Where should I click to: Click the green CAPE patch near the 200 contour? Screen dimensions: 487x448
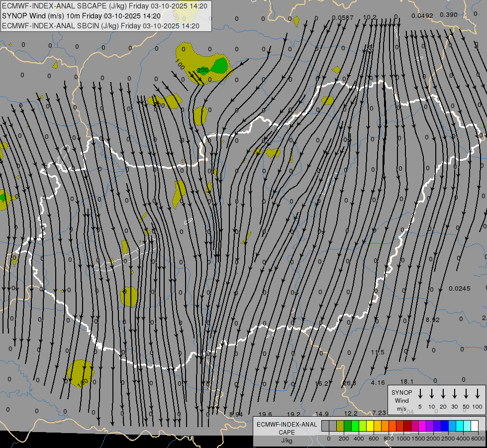pyautogui.click(x=219, y=66)
